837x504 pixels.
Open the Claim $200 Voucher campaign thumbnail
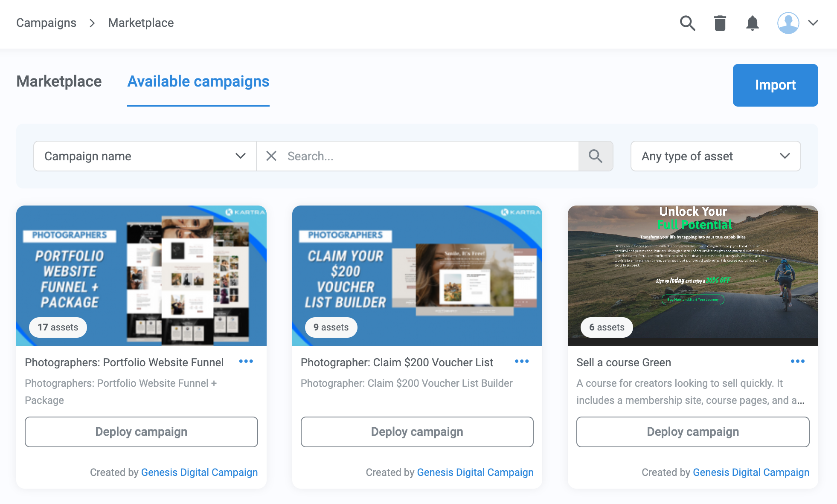click(x=417, y=275)
